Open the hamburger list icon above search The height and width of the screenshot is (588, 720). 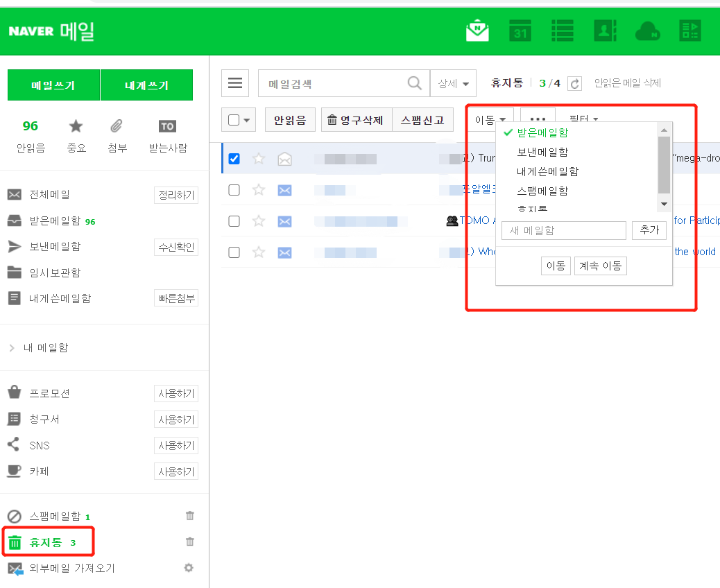pos(234,83)
